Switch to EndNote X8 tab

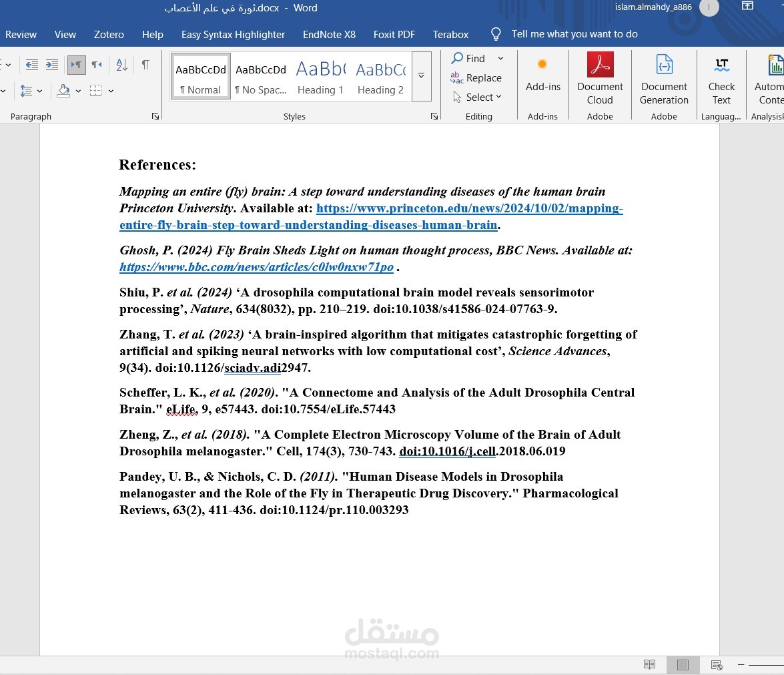click(329, 35)
